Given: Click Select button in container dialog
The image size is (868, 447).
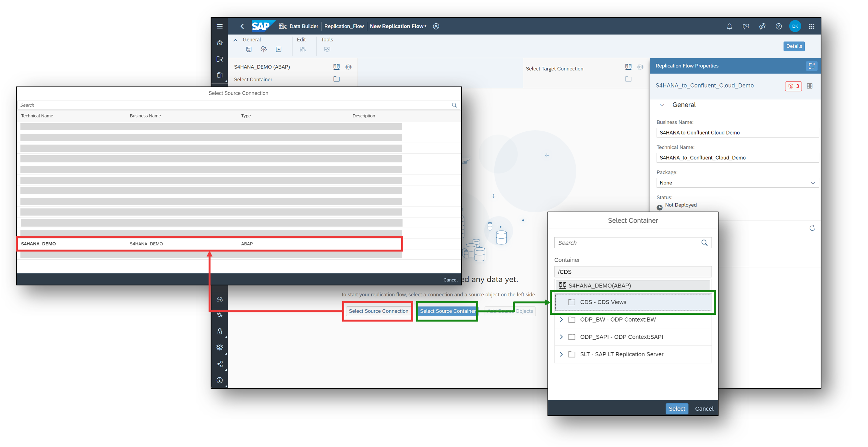Looking at the screenshot, I should tap(677, 409).
